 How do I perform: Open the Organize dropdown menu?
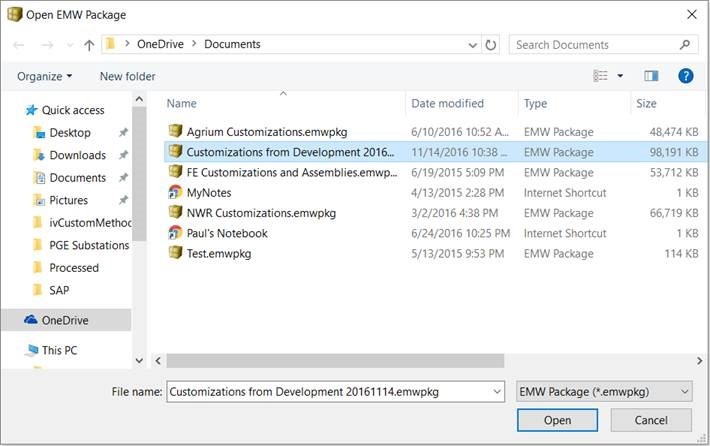[45, 76]
